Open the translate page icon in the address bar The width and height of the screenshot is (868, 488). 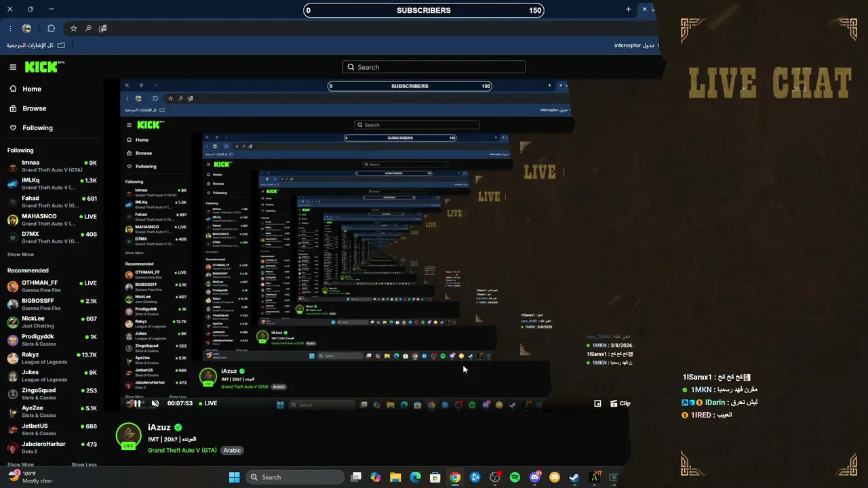click(103, 28)
